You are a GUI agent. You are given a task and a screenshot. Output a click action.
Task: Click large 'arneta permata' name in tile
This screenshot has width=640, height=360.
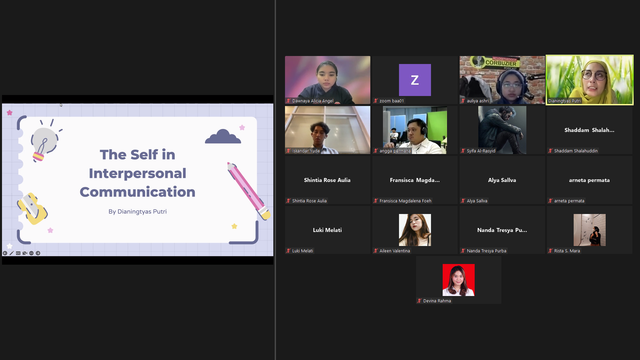tap(589, 180)
